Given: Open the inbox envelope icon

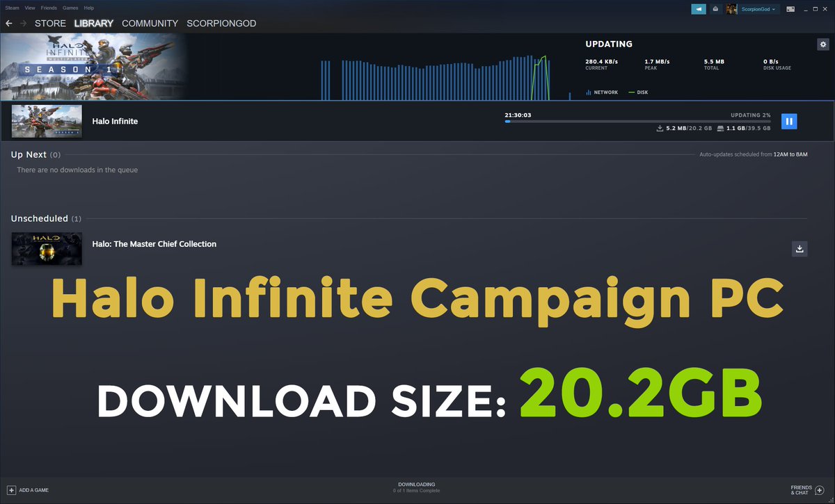Looking at the screenshot, I should (x=715, y=9).
